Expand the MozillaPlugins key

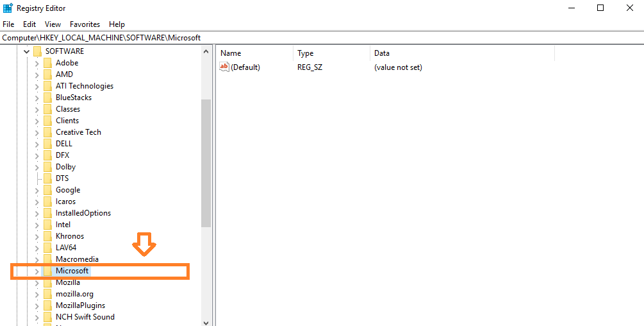click(x=37, y=306)
